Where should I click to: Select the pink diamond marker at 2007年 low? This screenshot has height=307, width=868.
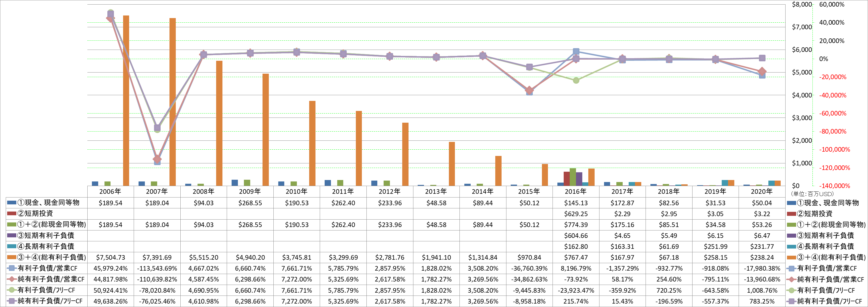(x=157, y=159)
